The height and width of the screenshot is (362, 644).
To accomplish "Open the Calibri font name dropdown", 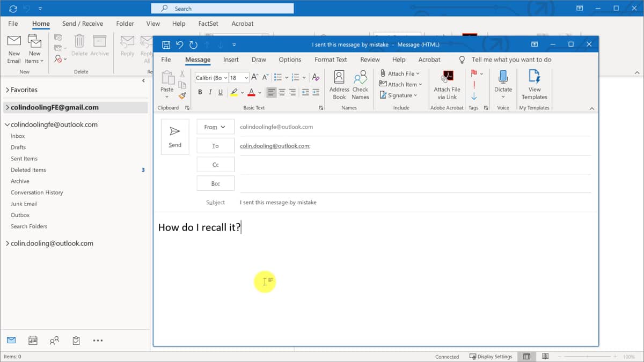I will coord(225,78).
